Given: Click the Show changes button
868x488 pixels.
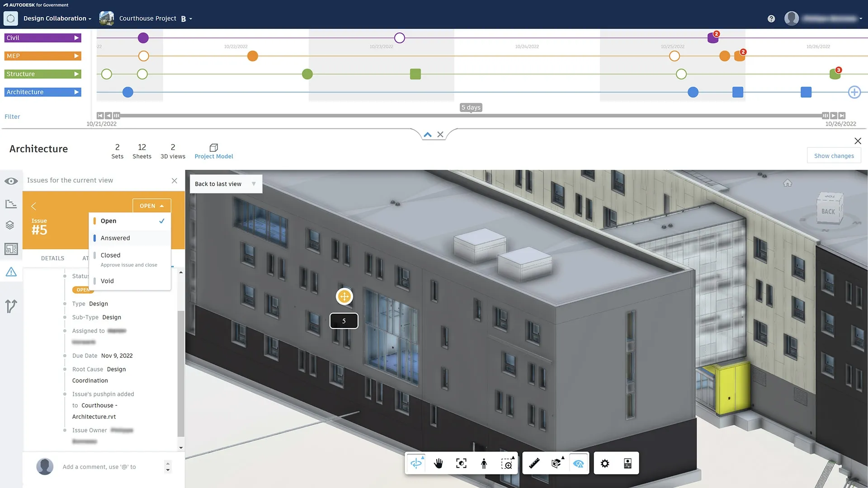Looking at the screenshot, I should click(x=834, y=156).
